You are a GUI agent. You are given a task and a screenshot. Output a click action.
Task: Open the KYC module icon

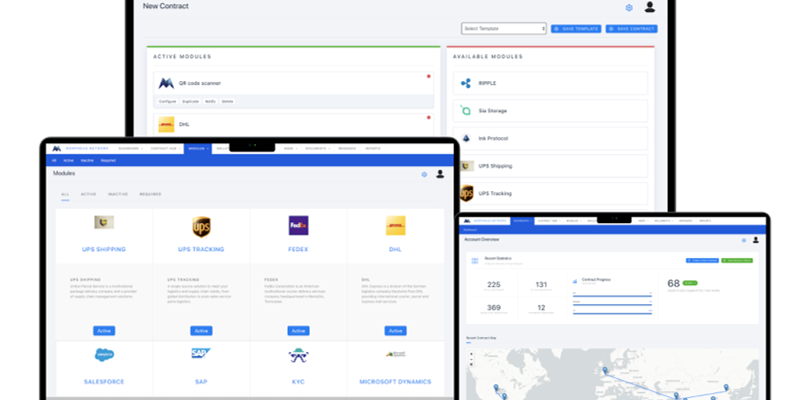pos(298,355)
